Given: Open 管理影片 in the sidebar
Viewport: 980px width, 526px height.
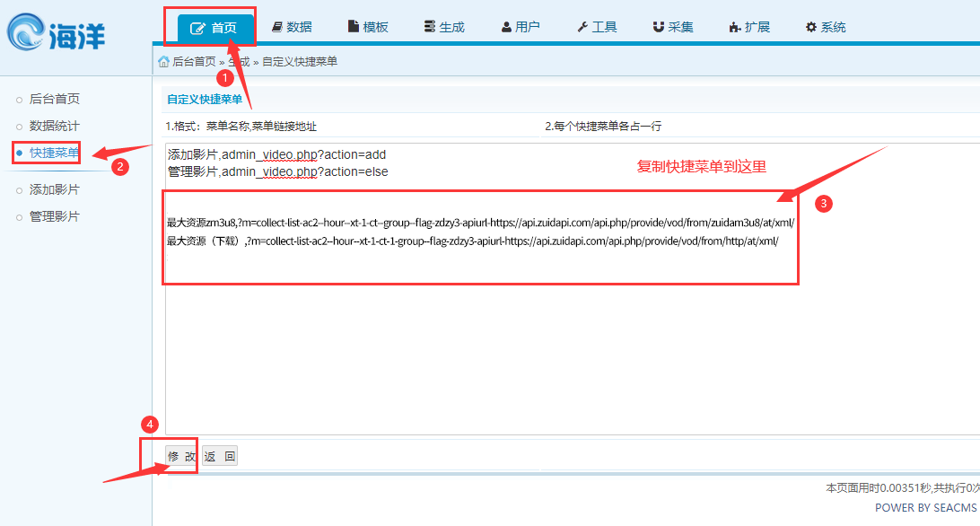Looking at the screenshot, I should 55,216.
